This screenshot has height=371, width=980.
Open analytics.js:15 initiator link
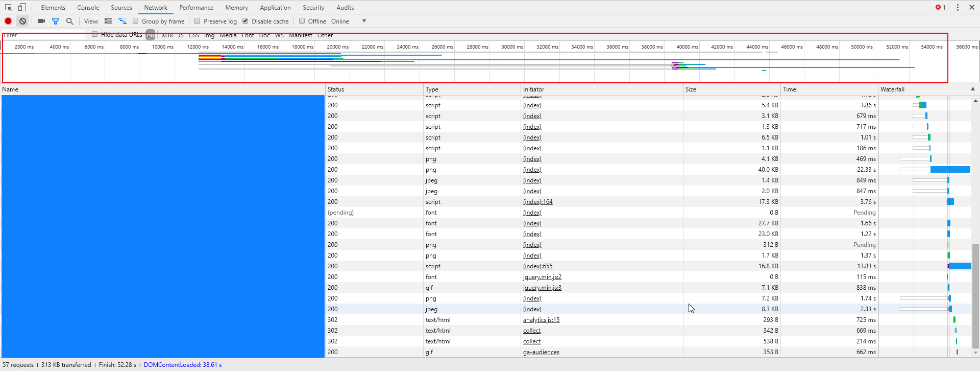point(541,320)
